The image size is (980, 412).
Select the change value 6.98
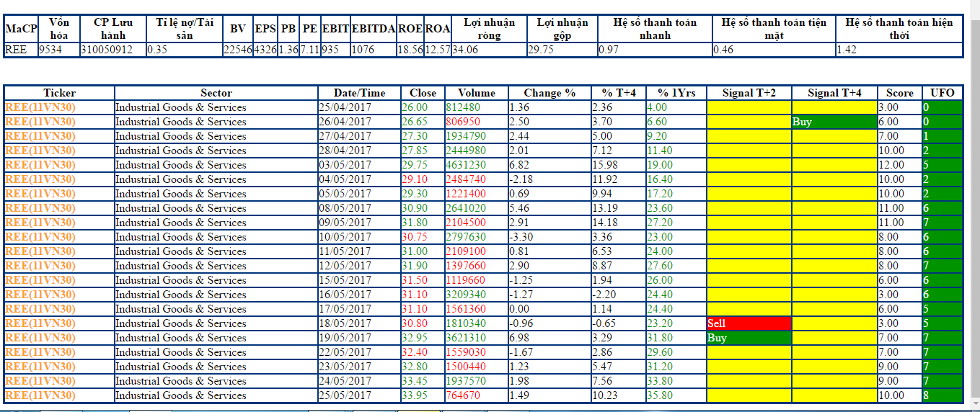pos(519,338)
